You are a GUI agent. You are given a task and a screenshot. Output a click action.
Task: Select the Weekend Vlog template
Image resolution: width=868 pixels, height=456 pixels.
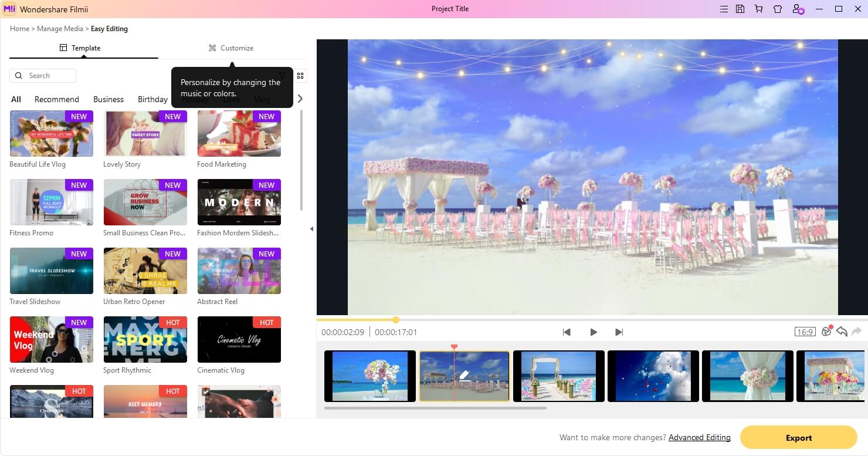(52, 340)
